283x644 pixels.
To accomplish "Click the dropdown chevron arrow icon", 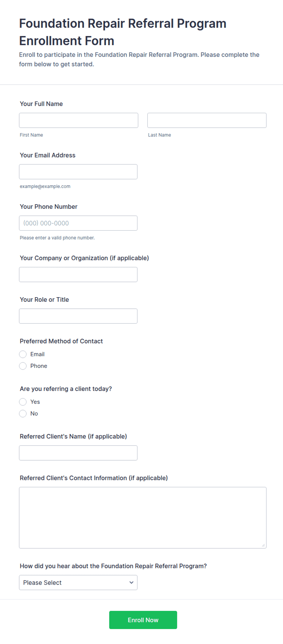I will coord(131,582).
